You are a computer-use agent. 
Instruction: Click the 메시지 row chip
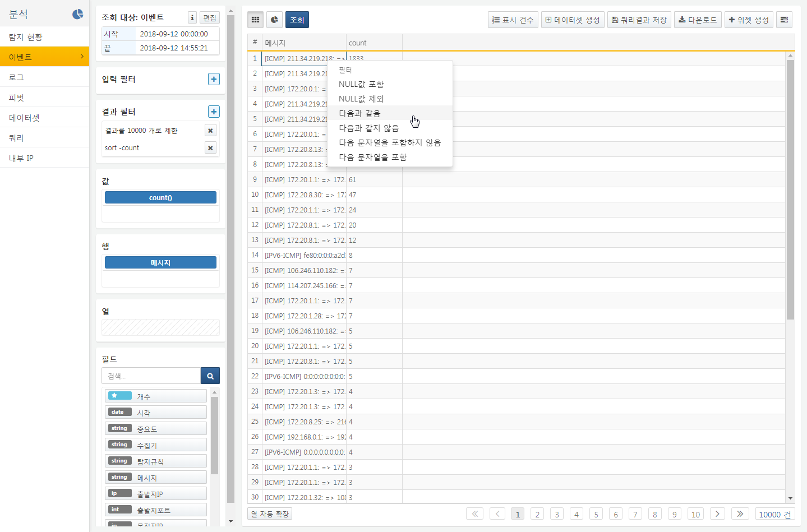160,262
